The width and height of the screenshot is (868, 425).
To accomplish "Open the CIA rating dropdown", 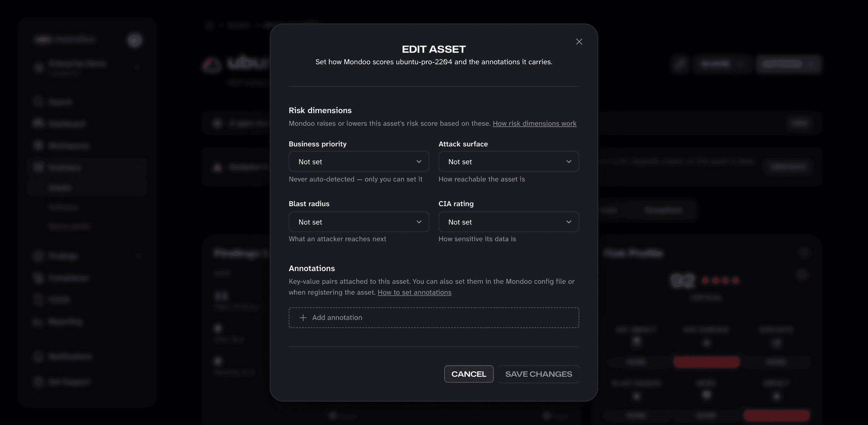I will pos(509,222).
